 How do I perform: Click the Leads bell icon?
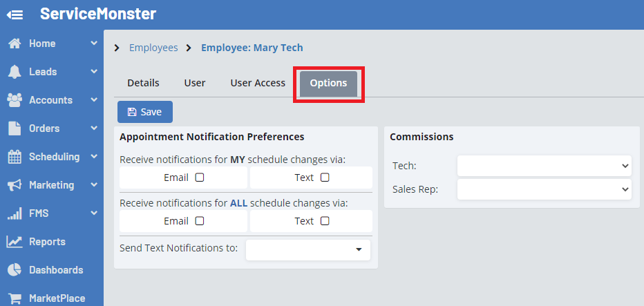point(15,72)
